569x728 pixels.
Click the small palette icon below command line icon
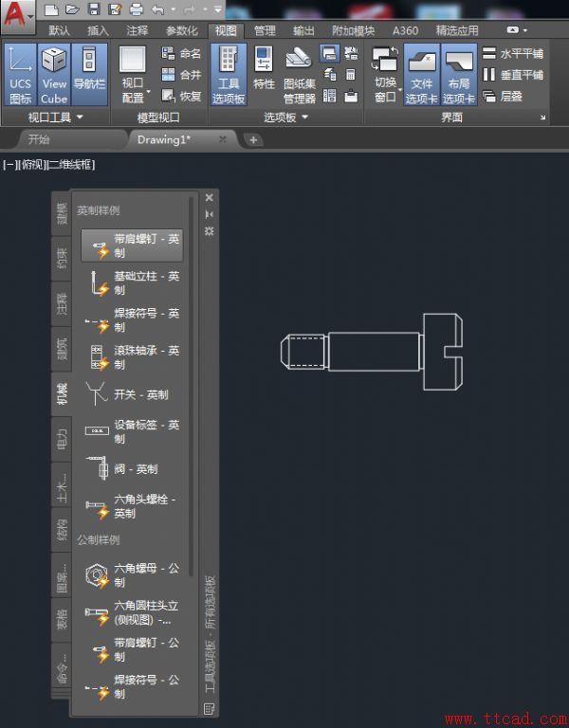329,74
